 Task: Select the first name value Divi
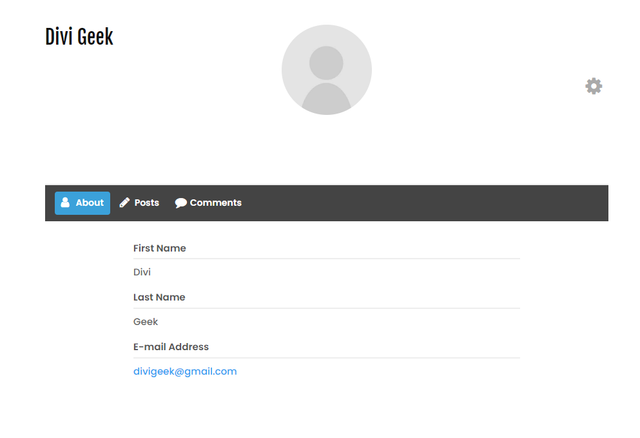click(x=142, y=272)
